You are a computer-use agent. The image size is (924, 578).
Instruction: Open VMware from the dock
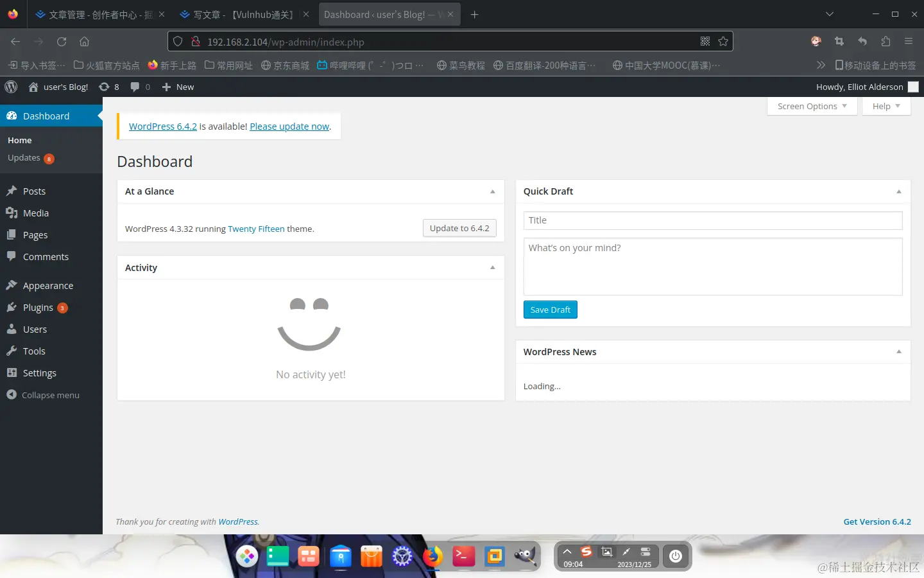tap(495, 556)
